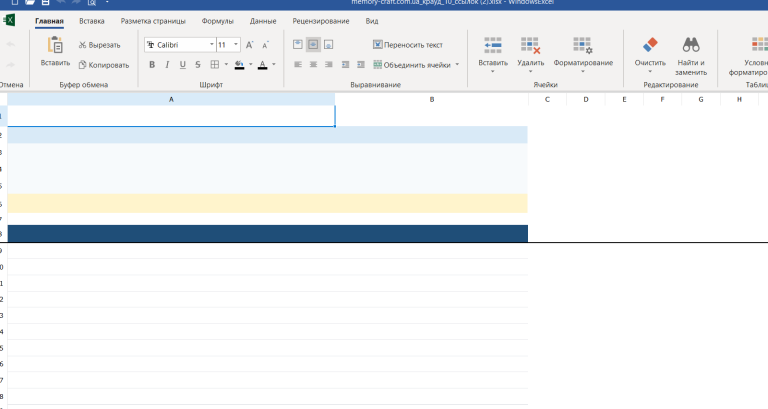Click Объединить ячейки merge cells button
Screen dimensions: 768x409
click(412, 65)
